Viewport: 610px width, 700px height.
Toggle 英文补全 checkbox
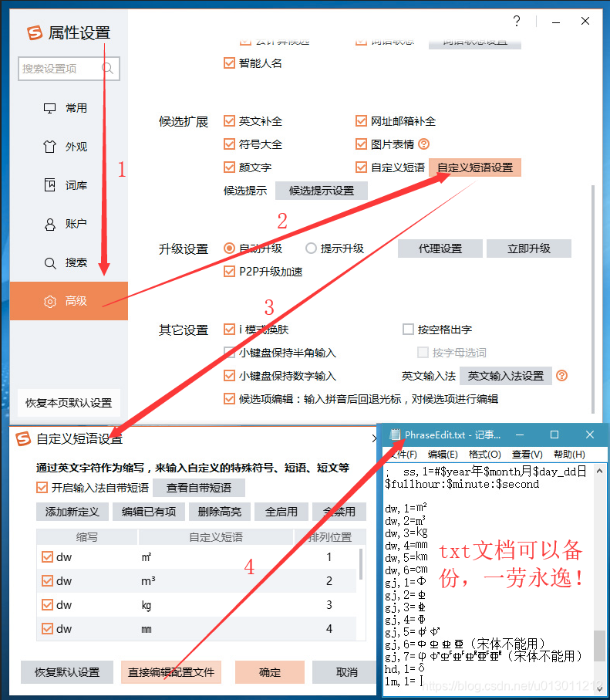(229, 121)
